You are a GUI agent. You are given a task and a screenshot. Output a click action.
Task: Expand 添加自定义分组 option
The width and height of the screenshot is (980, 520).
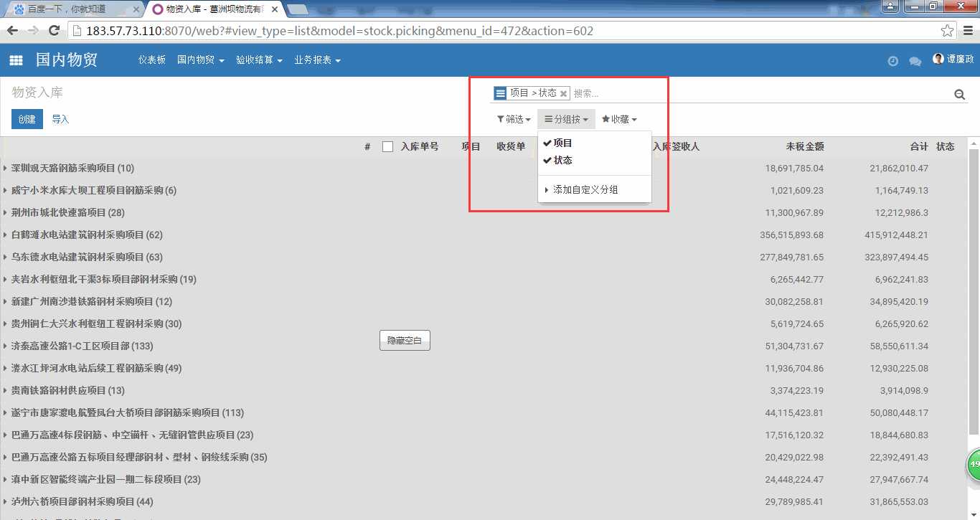click(585, 190)
